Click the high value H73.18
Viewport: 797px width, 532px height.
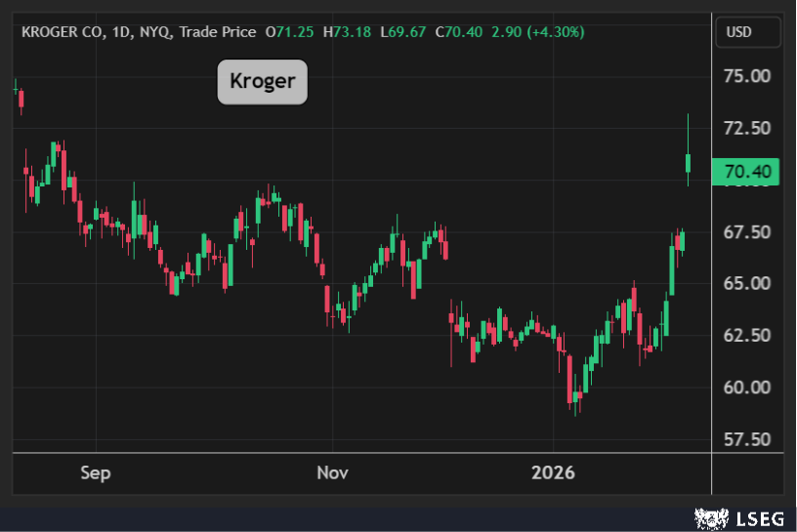pyautogui.click(x=337, y=32)
